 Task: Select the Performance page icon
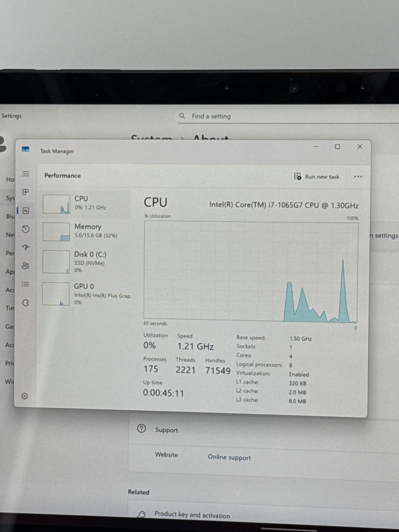click(26, 211)
